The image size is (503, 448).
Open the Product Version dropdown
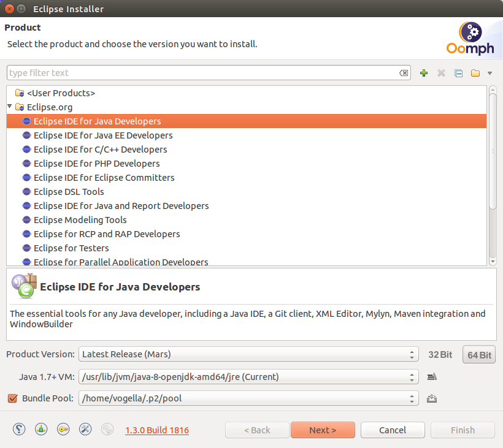pyautogui.click(x=248, y=354)
